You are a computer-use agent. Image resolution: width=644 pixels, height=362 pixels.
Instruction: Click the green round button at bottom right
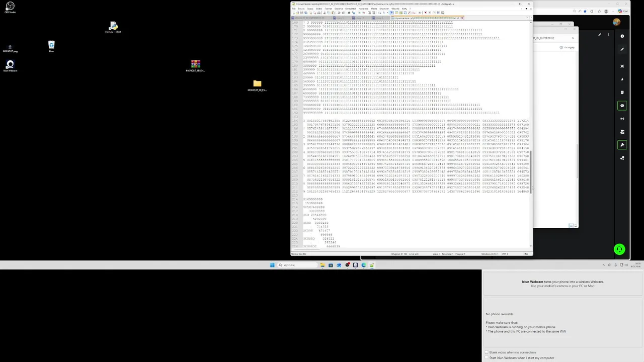pyautogui.click(x=619, y=249)
